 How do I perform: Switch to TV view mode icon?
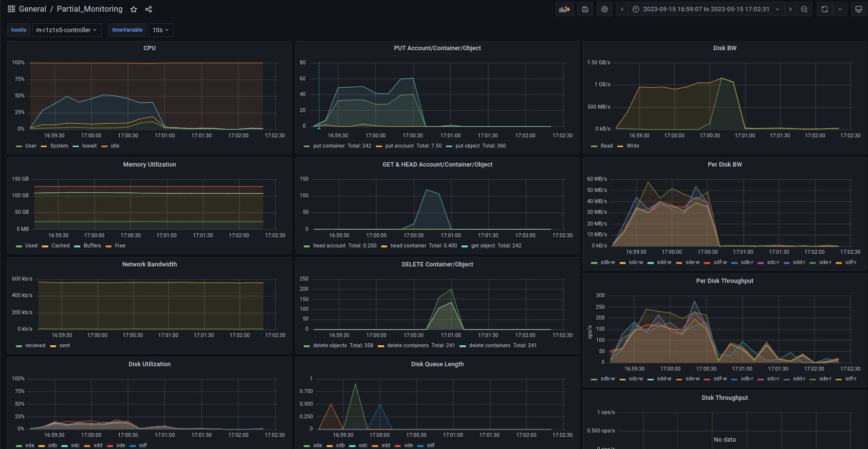(x=859, y=9)
